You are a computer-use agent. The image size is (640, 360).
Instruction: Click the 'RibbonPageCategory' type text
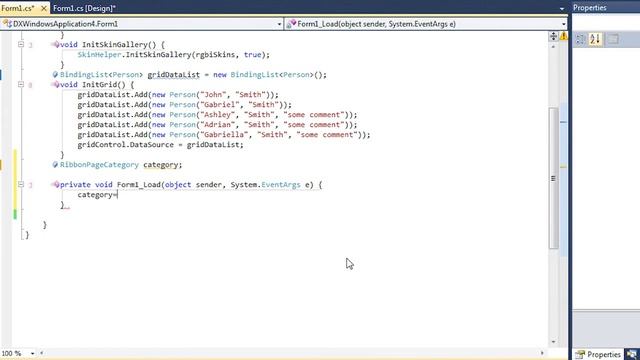click(x=99, y=164)
